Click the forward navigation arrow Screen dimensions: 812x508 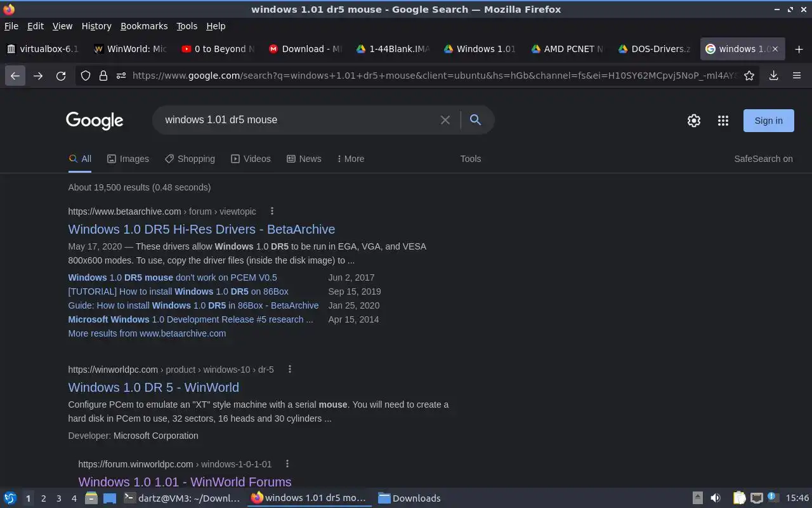38,76
